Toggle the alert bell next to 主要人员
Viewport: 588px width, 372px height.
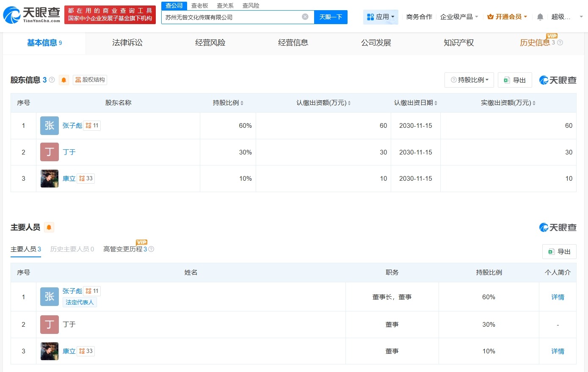pyautogui.click(x=49, y=227)
